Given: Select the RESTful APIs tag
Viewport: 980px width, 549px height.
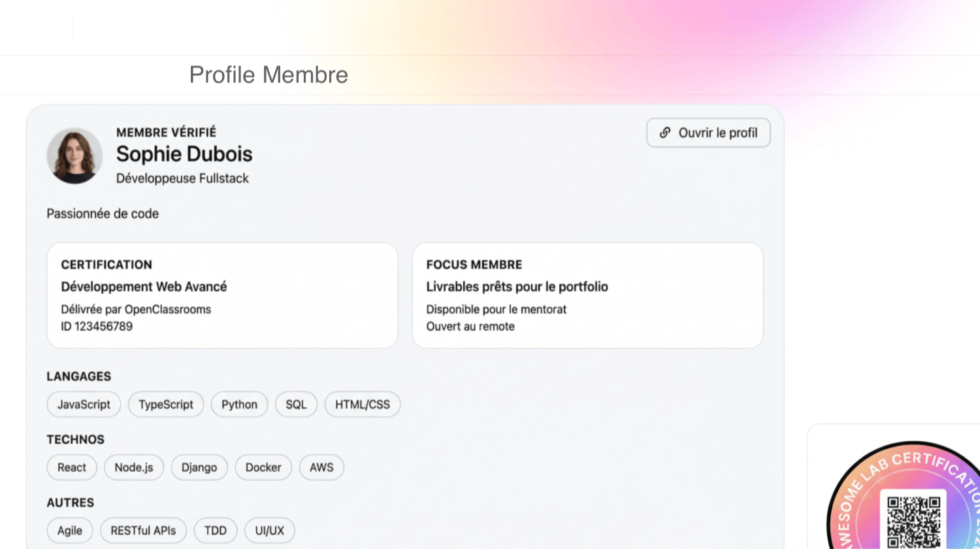Looking at the screenshot, I should tap(143, 531).
